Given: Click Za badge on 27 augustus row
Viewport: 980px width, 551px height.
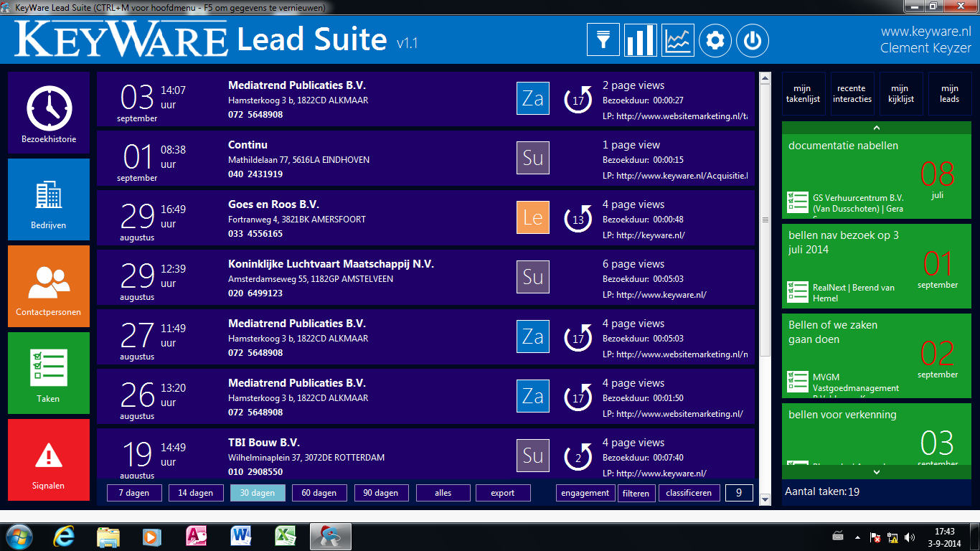Looking at the screenshot, I should [533, 336].
